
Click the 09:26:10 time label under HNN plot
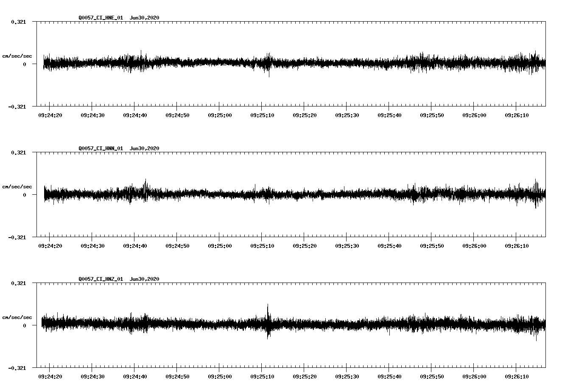click(x=517, y=246)
